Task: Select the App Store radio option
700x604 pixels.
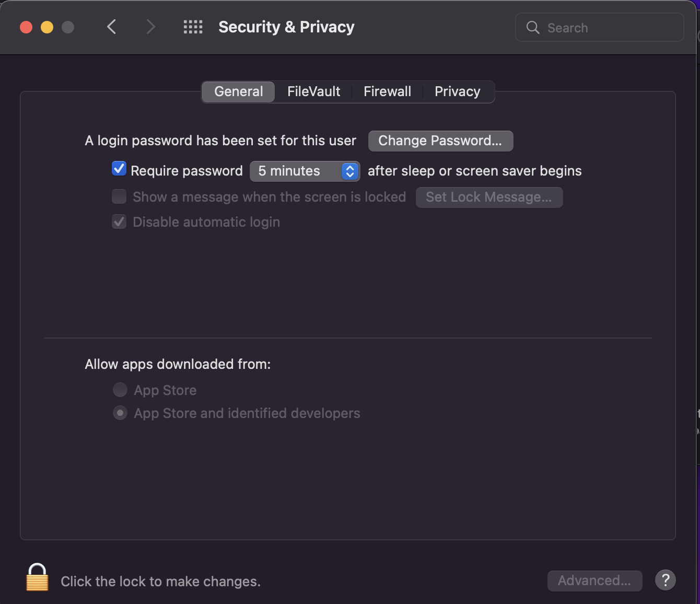Action: 120,390
